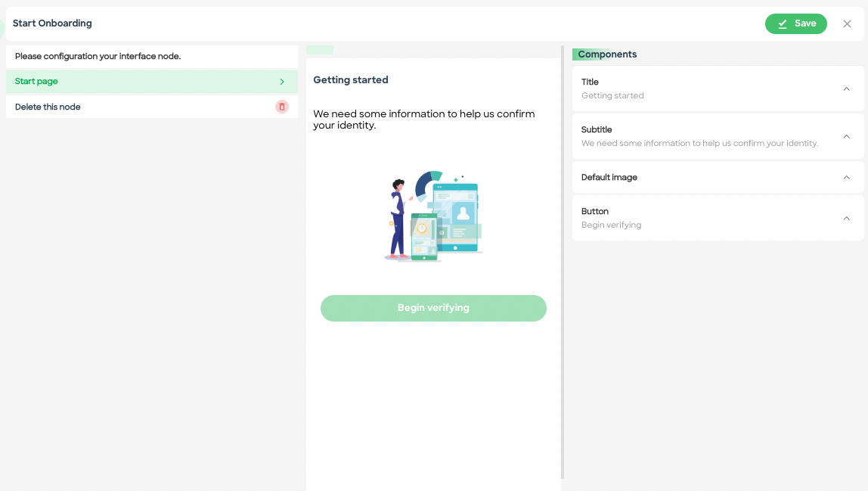Click the Getting started title in the preview
This screenshot has width=868, height=491.
(x=350, y=79)
